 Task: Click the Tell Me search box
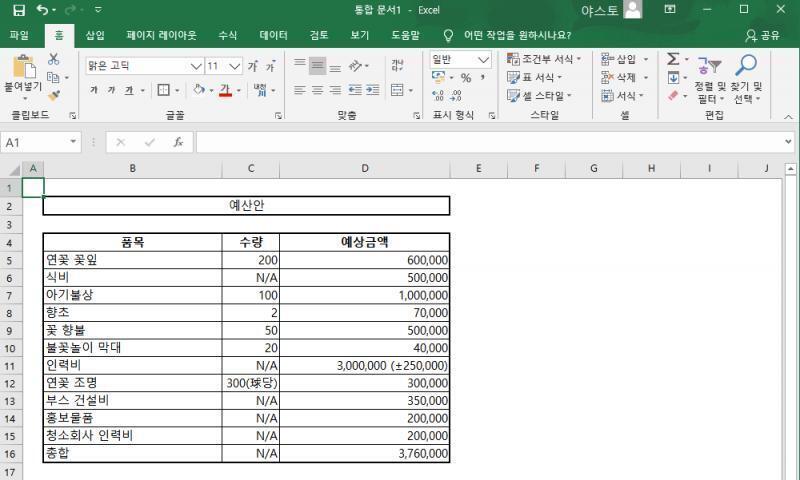tap(517, 35)
